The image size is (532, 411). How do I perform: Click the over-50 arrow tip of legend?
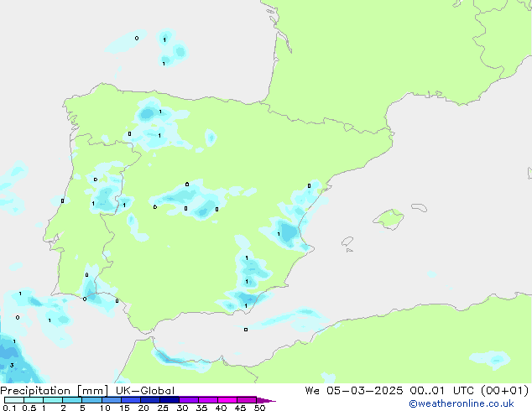point(266,400)
